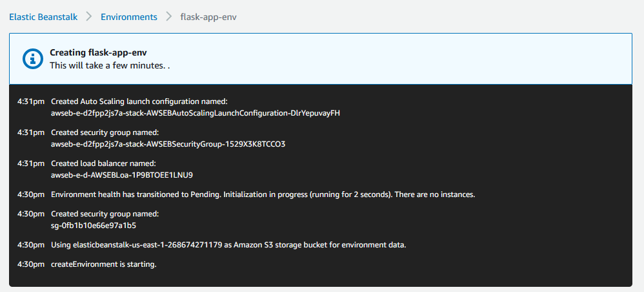
Task: Click the chevron after Elastic Beanstalk breadcrumb
Action: [89, 17]
